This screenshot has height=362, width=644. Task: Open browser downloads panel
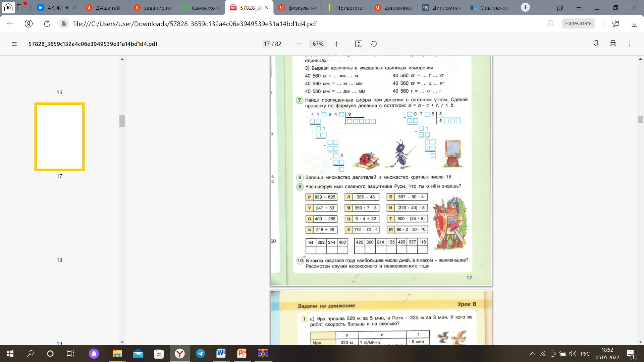tap(634, 23)
